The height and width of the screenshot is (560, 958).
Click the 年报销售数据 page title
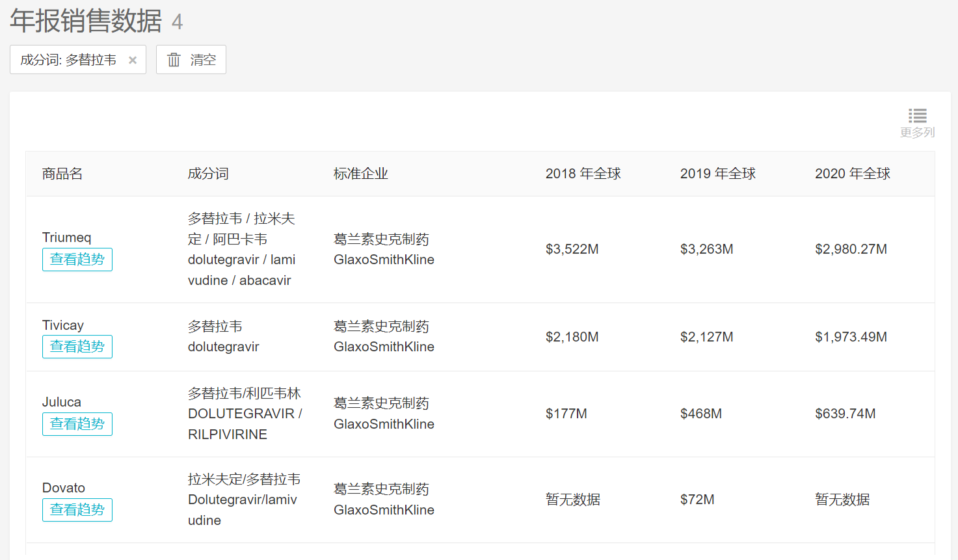tap(86, 21)
